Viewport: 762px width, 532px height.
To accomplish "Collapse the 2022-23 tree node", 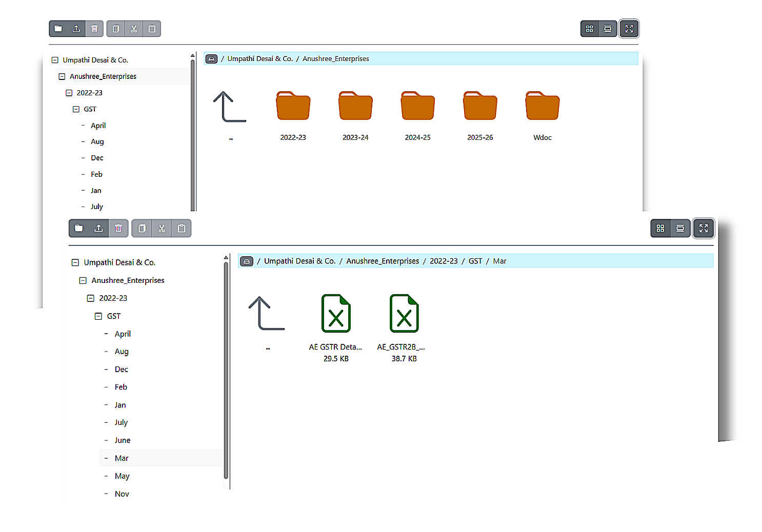I will (90, 298).
